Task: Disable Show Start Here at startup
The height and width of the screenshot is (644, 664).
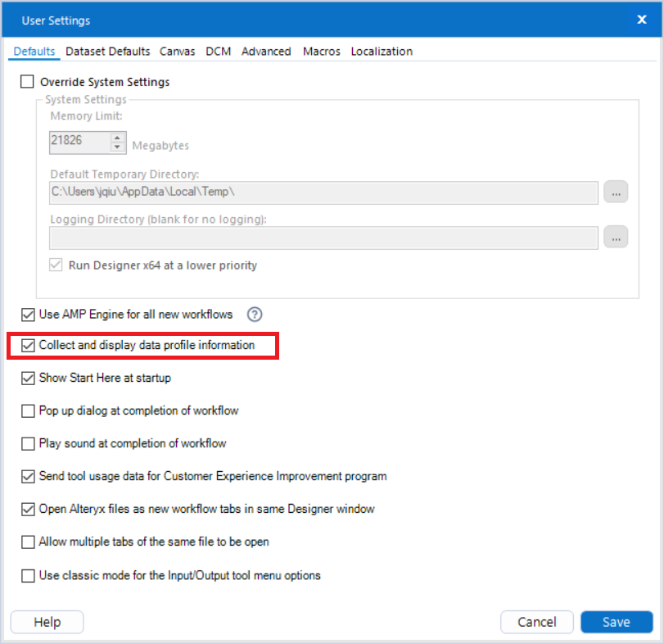Action: click(27, 378)
